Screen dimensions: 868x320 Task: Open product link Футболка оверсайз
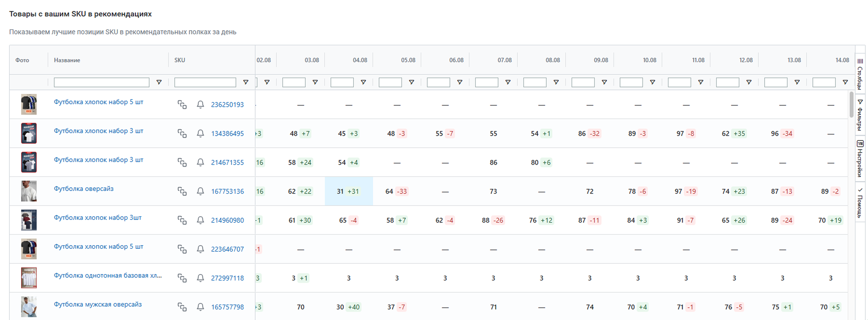tap(84, 189)
